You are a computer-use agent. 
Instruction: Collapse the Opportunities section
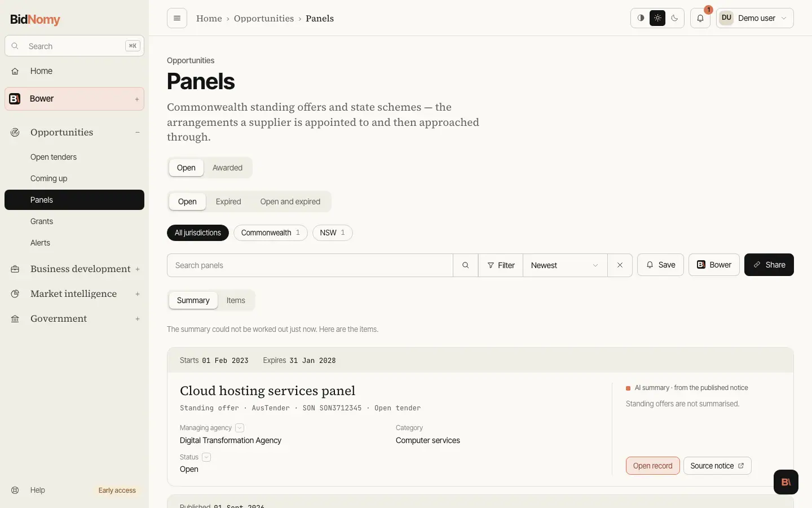pyautogui.click(x=137, y=133)
